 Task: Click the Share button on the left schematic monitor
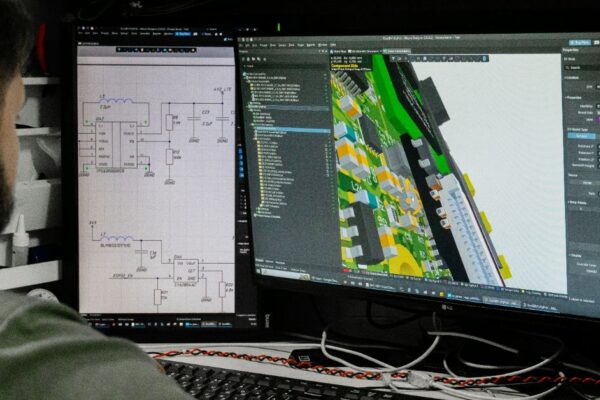[183, 34]
